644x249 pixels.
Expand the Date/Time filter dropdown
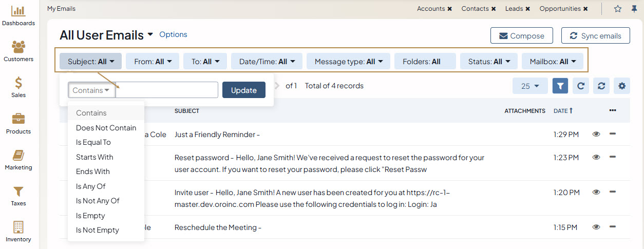point(267,62)
